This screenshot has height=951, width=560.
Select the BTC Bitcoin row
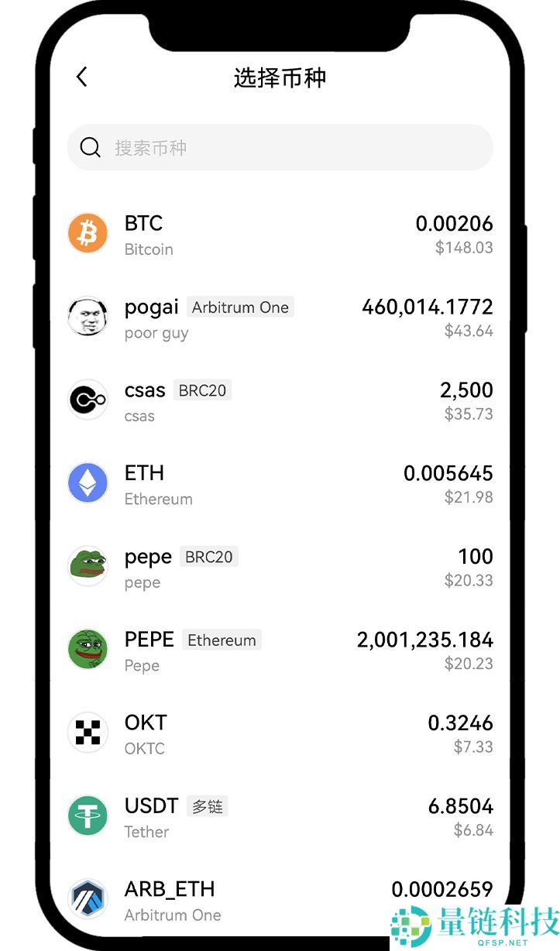[x=279, y=234]
